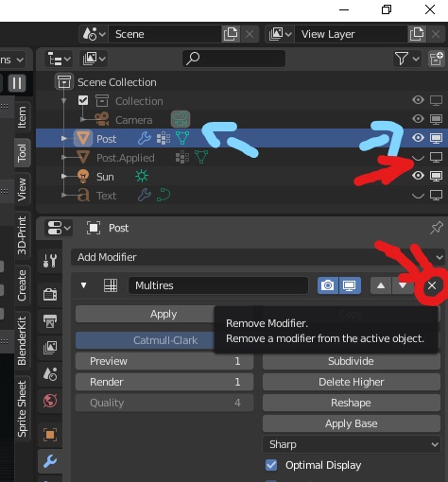Viewport: 448px width, 482px height.
Task: Toggle Collection render monitor icon
Action: 437,101
